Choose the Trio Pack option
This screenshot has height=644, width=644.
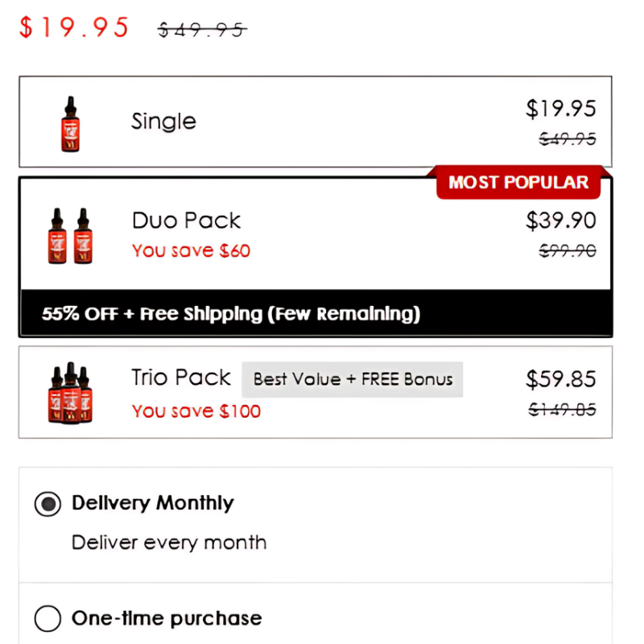tap(180, 378)
